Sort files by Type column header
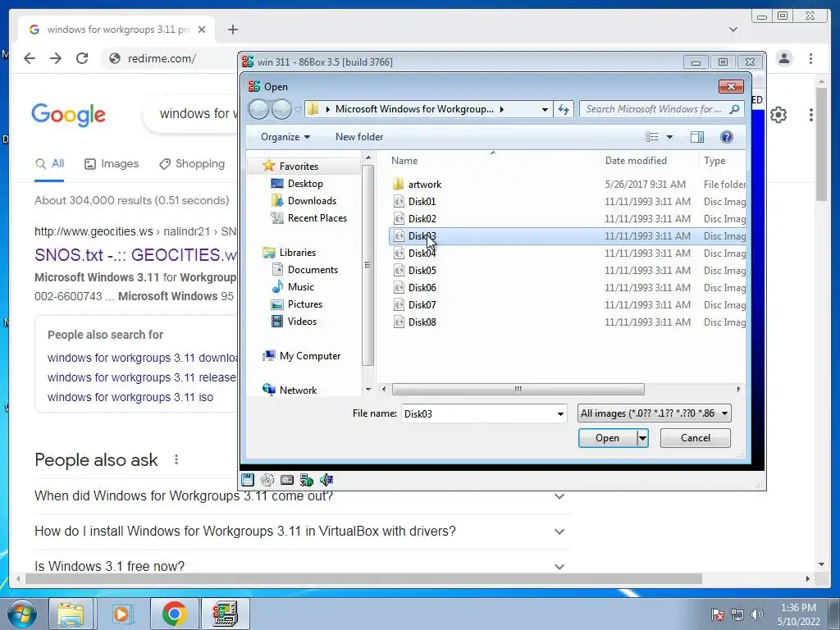Viewport: 840px width, 630px height. pyautogui.click(x=714, y=161)
